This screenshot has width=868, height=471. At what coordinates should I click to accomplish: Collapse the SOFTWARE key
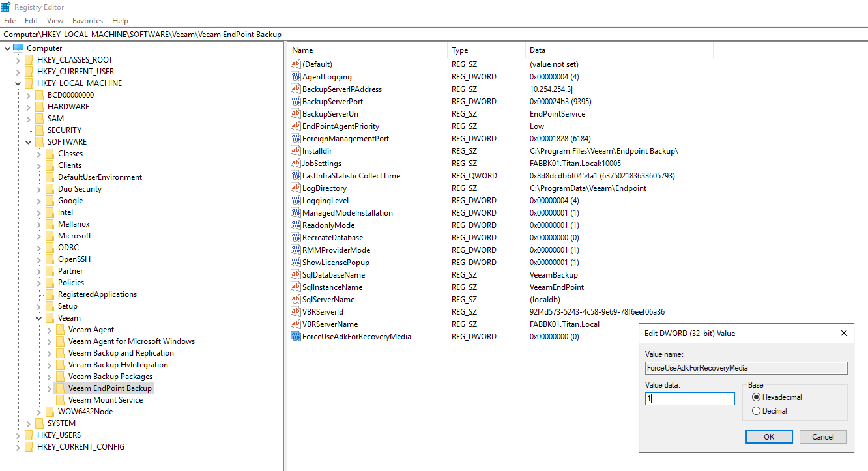tap(28, 142)
